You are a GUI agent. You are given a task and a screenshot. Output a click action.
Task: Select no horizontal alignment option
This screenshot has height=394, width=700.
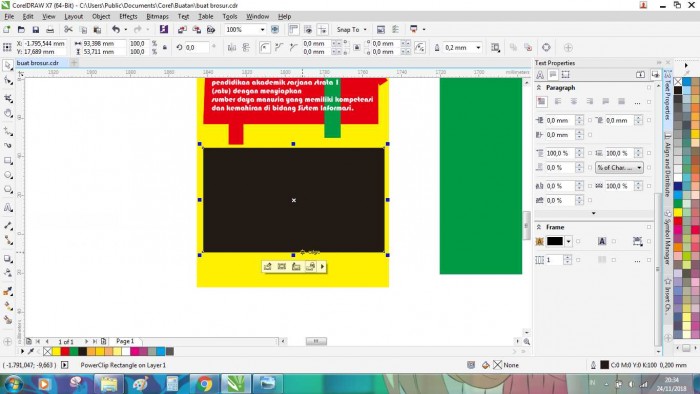542,102
